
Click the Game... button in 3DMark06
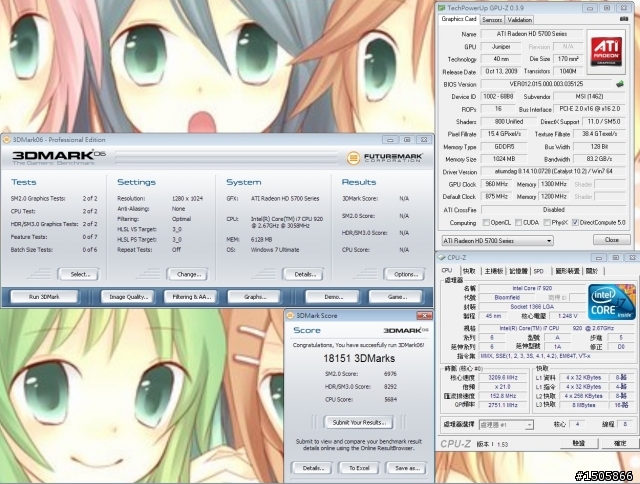tap(396, 297)
